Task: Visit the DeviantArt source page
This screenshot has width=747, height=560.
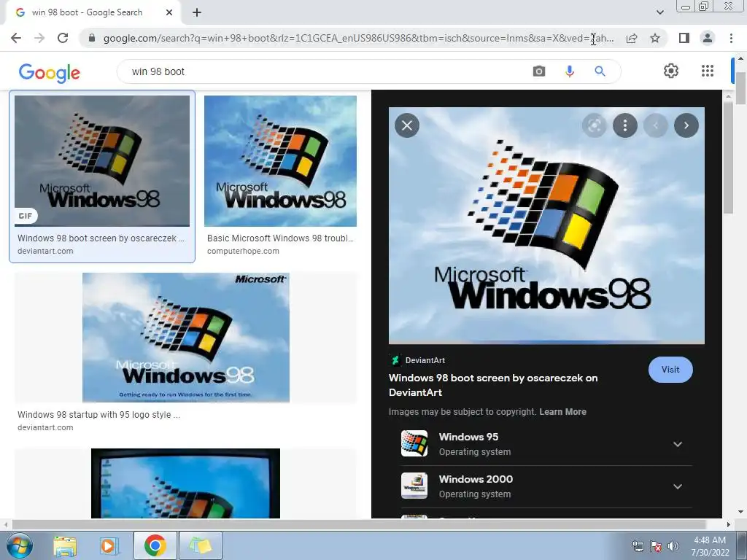Action: coord(670,370)
